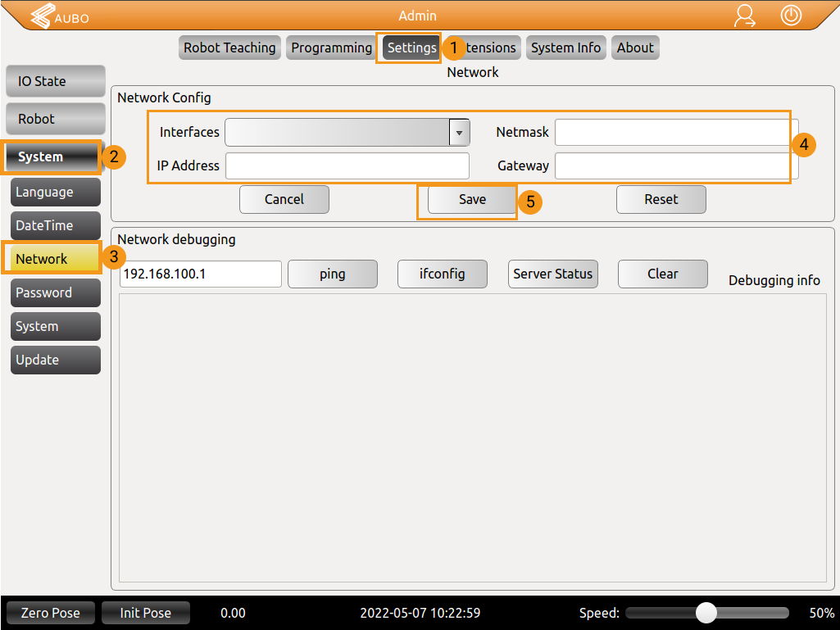Adjust the Speed slider at the bottom
The height and width of the screenshot is (630, 840).
pyautogui.click(x=706, y=612)
